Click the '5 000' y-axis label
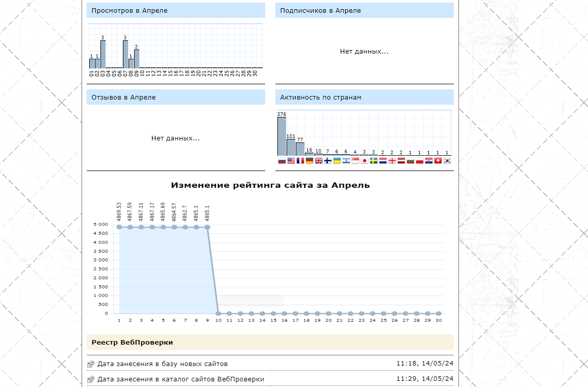 100,225
